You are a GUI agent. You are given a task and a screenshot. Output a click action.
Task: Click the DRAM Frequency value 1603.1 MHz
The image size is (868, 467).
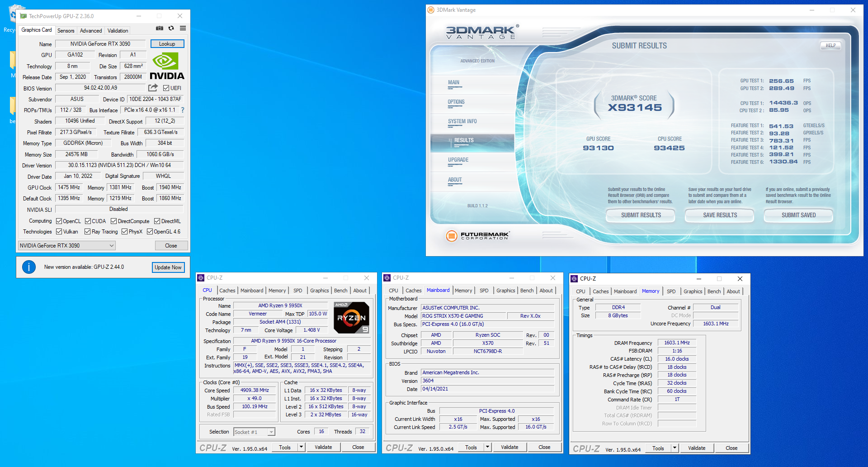point(677,343)
